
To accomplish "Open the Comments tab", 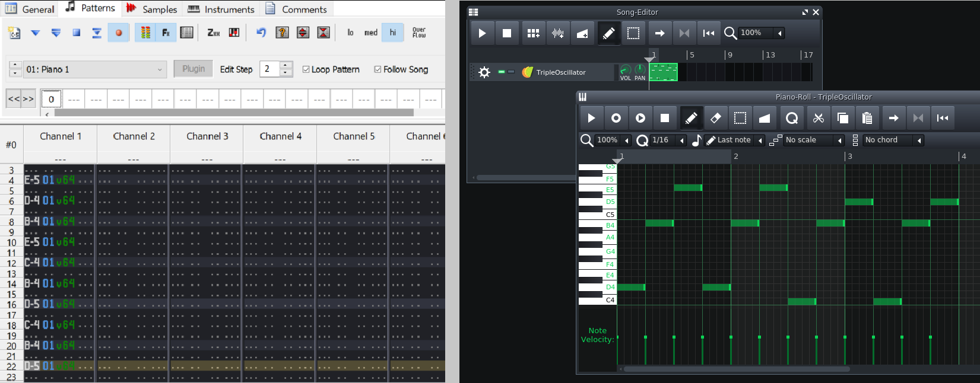I will tap(296, 9).
